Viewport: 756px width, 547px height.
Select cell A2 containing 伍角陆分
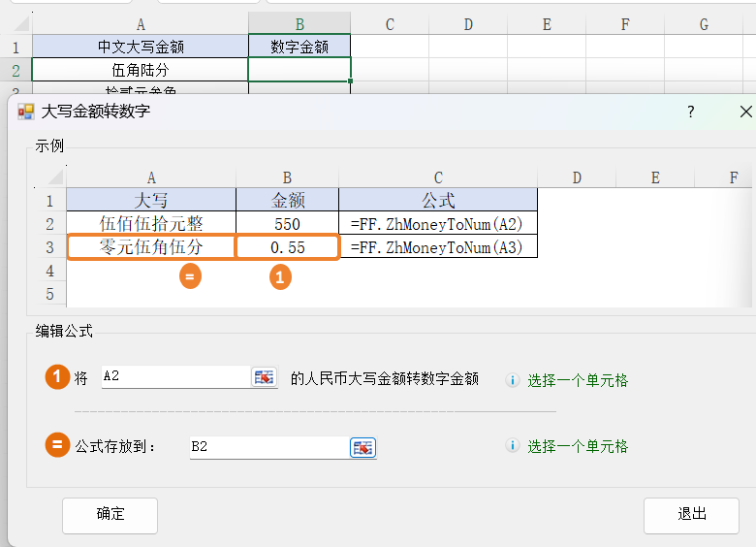tap(140, 69)
